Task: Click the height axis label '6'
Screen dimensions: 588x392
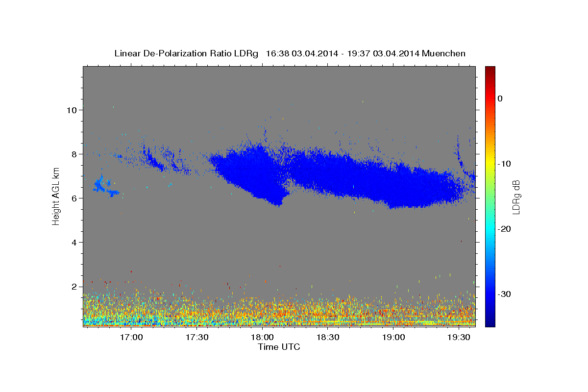Action: pos(74,198)
